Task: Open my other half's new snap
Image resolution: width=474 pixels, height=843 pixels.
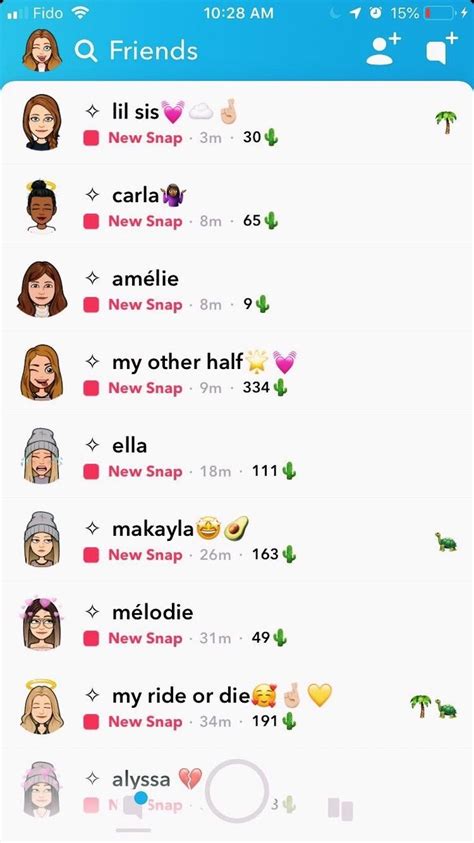Action: (237, 373)
